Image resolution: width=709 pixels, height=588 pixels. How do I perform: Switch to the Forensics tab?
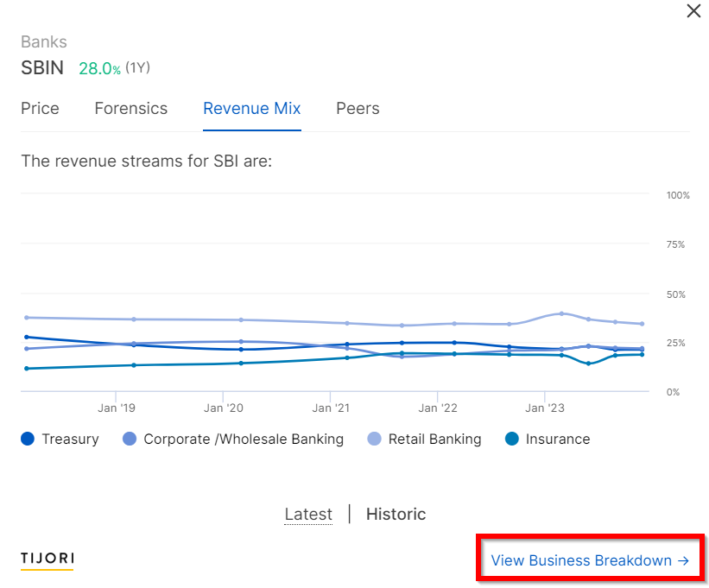pos(131,109)
